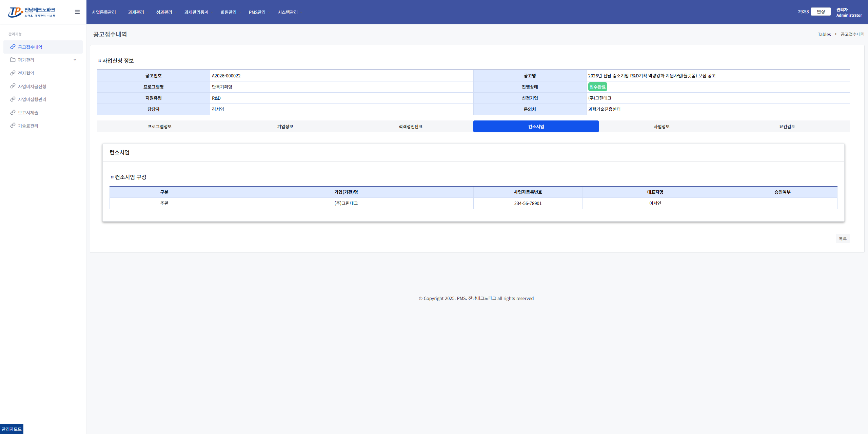The height and width of the screenshot is (434, 868).
Task: Click link icon beside 공고접수내역
Action: tap(13, 47)
